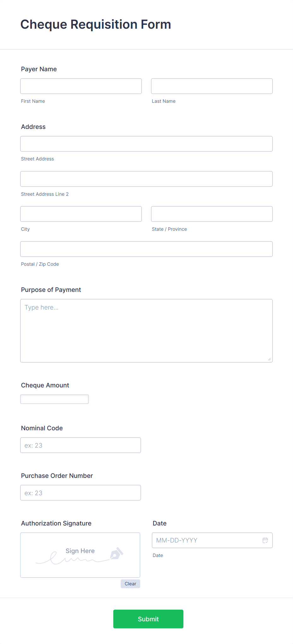Select the Street Address field
The height and width of the screenshot is (644, 293).
146,143
